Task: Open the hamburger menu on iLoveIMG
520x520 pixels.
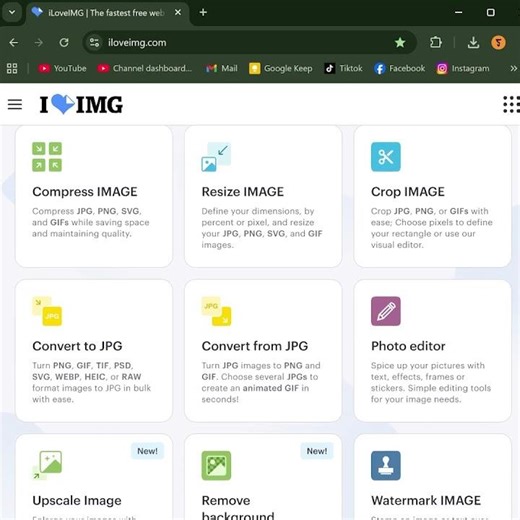Action: [x=15, y=104]
